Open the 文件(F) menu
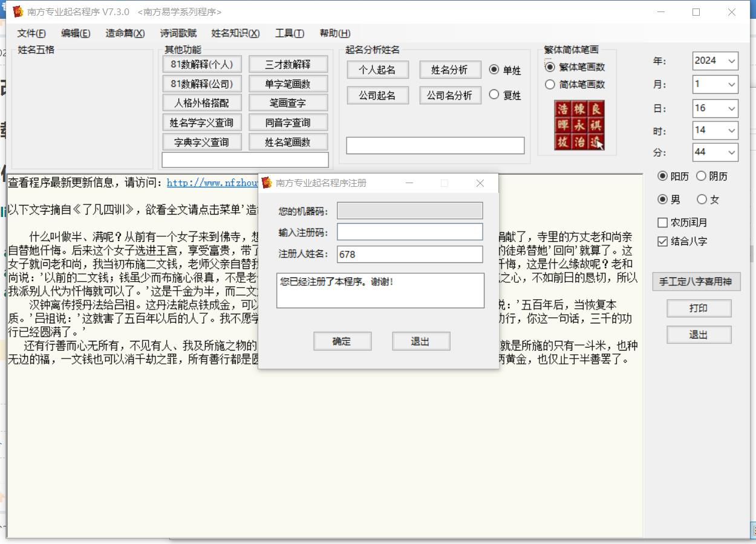Viewport: 756px width, 544px height. (31, 33)
